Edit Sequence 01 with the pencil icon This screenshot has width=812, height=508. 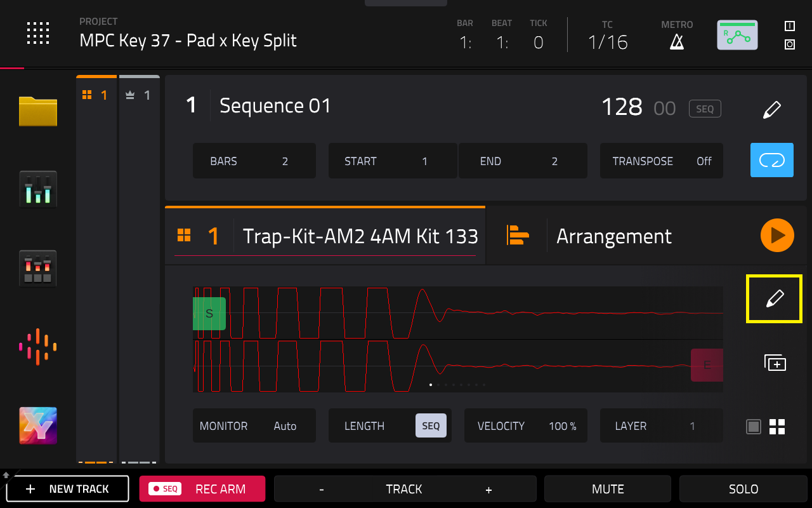click(771, 109)
